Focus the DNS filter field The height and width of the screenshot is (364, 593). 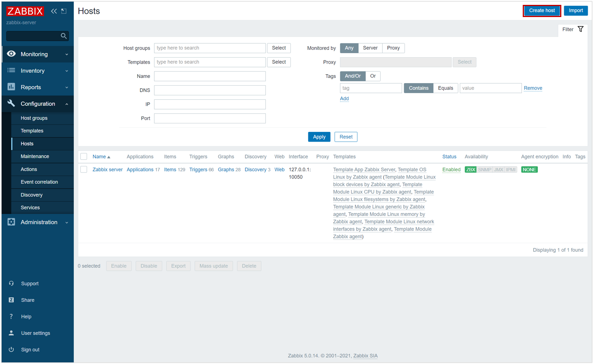pos(210,90)
